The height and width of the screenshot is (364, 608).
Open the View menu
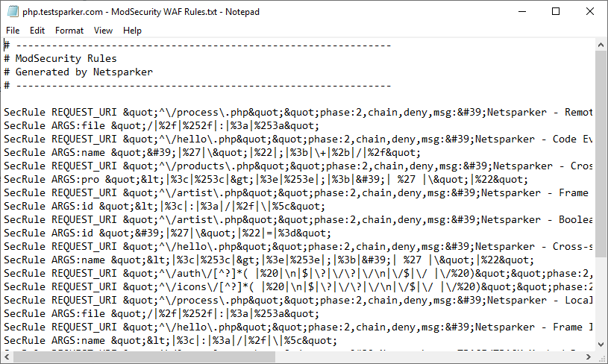tap(104, 31)
